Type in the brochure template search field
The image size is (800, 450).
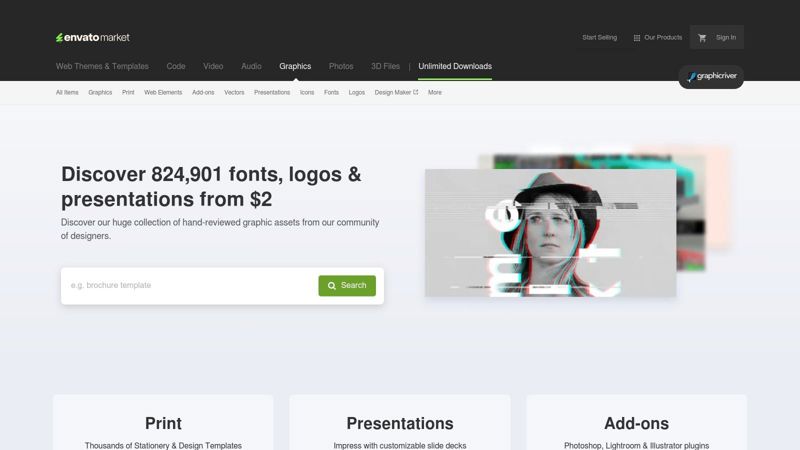pyautogui.click(x=190, y=285)
